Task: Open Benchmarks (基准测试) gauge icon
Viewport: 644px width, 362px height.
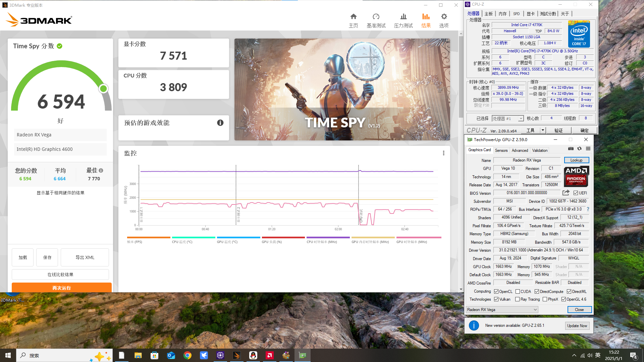Action: tap(376, 17)
